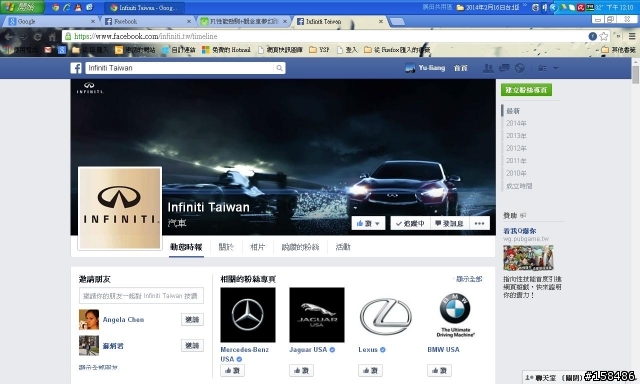640x384 pixels.
Task: Click the green create page button
Action: tap(526, 90)
